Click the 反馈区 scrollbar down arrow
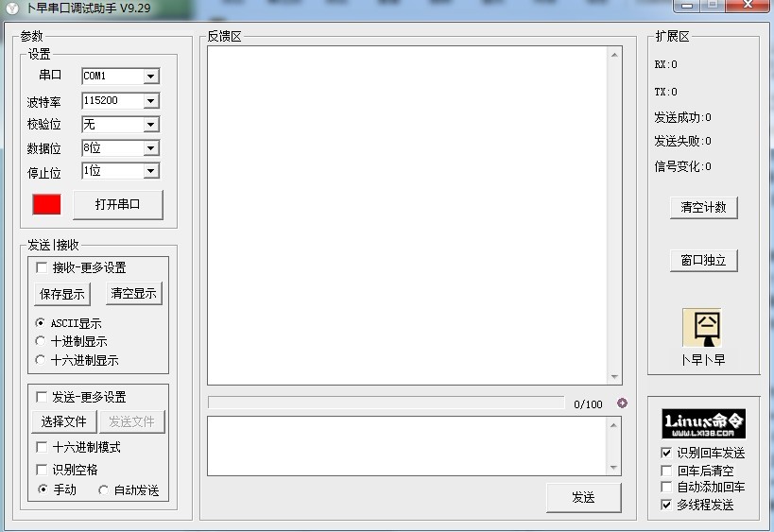This screenshot has height=532, width=774. [x=615, y=377]
